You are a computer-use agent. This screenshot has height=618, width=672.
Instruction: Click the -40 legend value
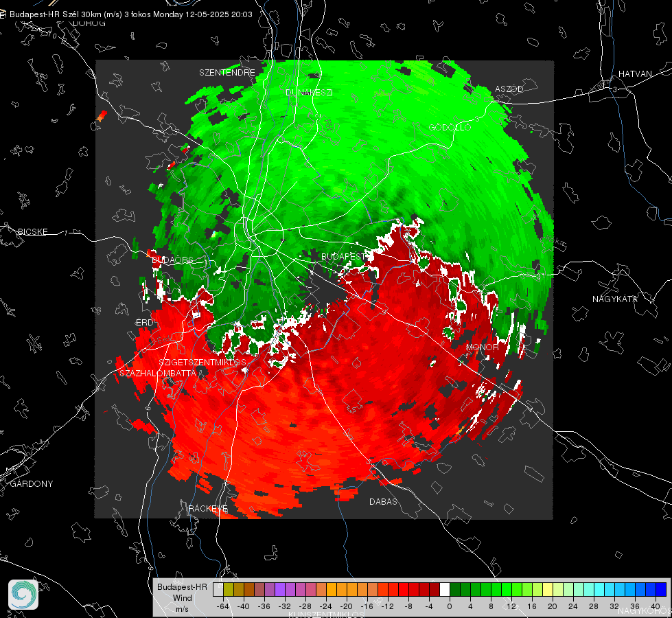click(244, 606)
